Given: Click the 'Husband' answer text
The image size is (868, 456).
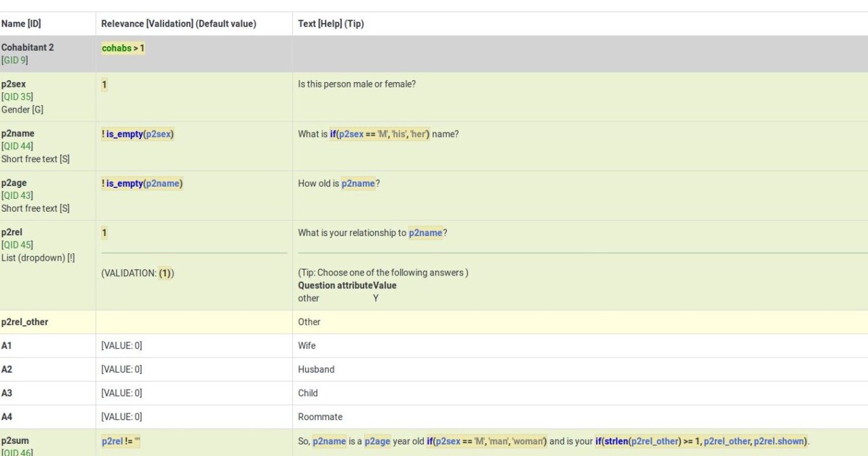Looking at the screenshot, I should coord(317,370).
